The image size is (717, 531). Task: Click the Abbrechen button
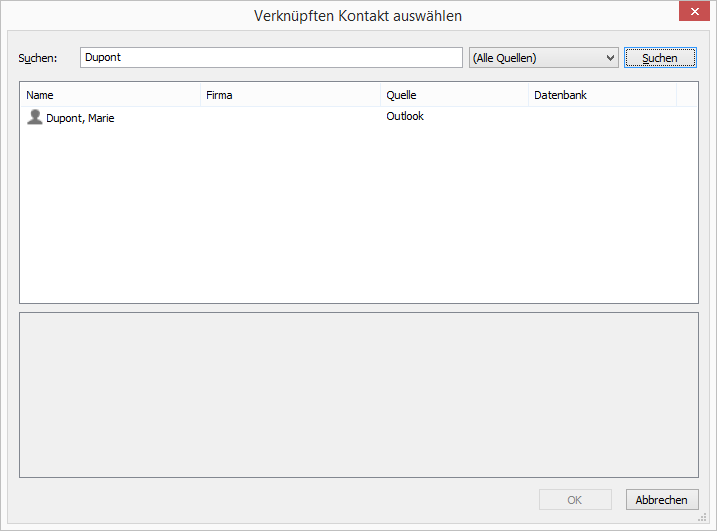tap(662, 500)
